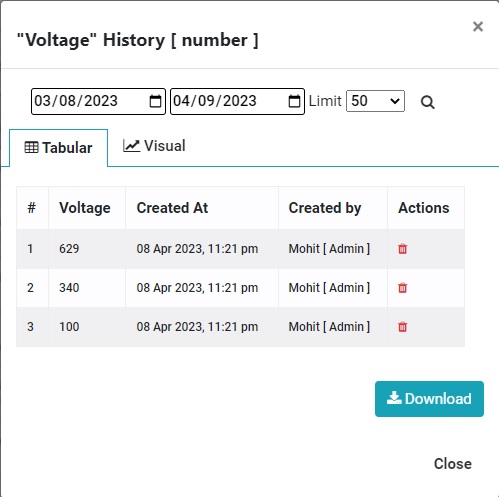This screenshot has width=499, height=497.
Task: Download the voltage history
Action: [x=429, y=399]
